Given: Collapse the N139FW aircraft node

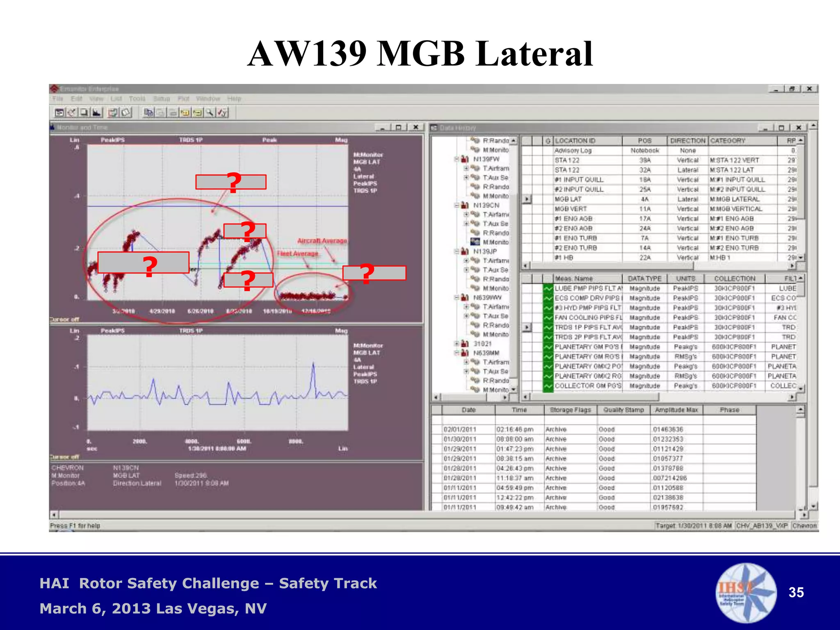Looking at the screenshot, I should point(457,159).
